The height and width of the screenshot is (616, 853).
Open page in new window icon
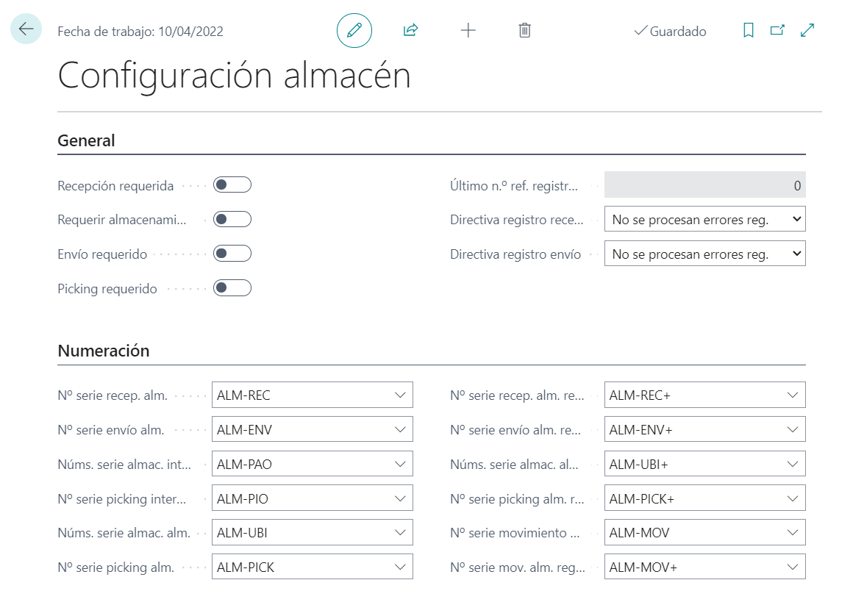(778, 30)
